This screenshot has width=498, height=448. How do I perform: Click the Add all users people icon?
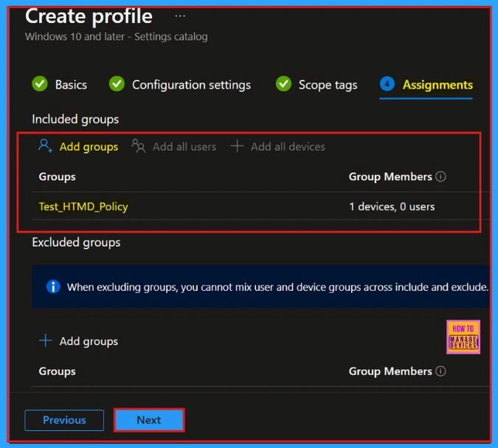pos(139,146)
